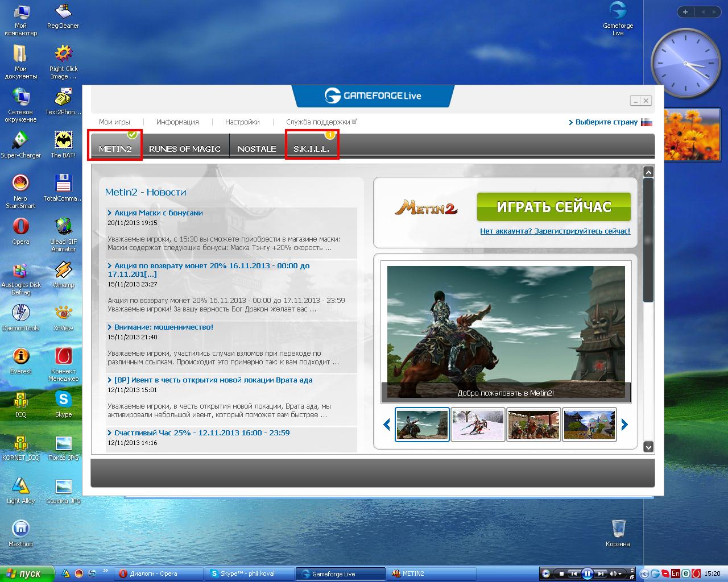Select the XnView desktop icon
Image resolution: width=728 pixels, height=582 pixels.
(63, 318)
